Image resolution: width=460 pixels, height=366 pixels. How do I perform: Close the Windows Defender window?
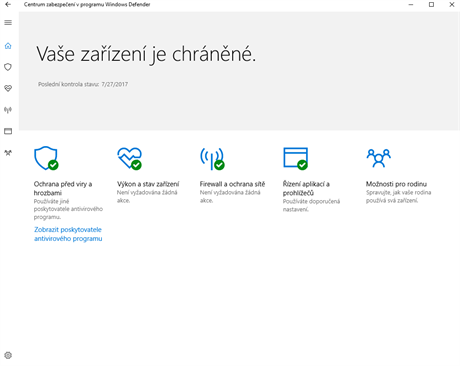pos(452,4)
